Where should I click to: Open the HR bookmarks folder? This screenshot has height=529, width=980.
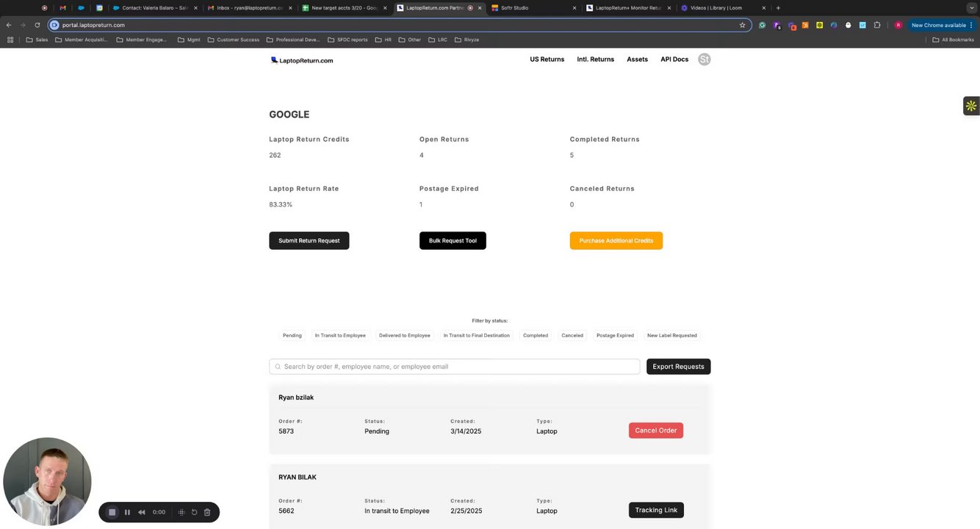pos(383,40)
